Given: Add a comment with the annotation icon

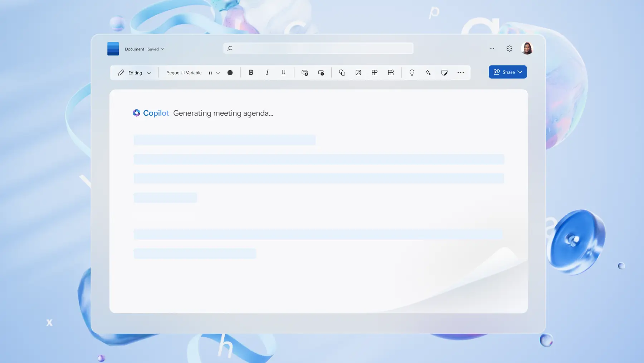Looking at the screenshot, I should 444,72.
